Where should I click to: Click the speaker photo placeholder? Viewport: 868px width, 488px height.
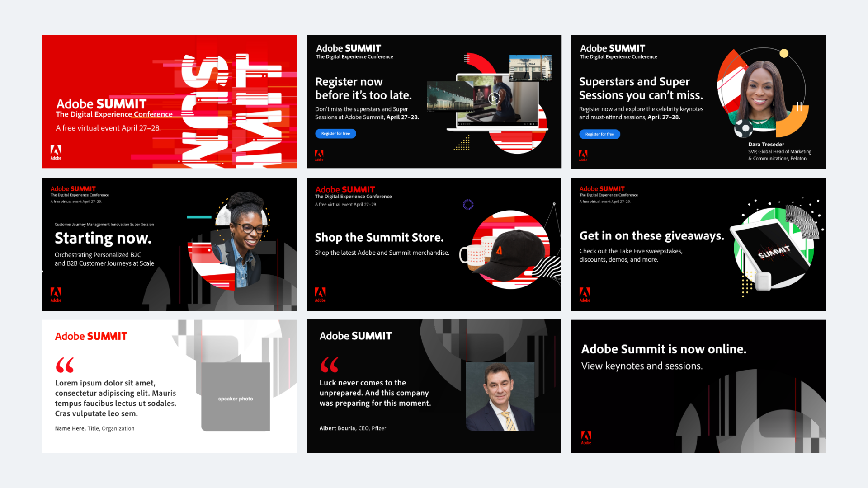[236, 396]
